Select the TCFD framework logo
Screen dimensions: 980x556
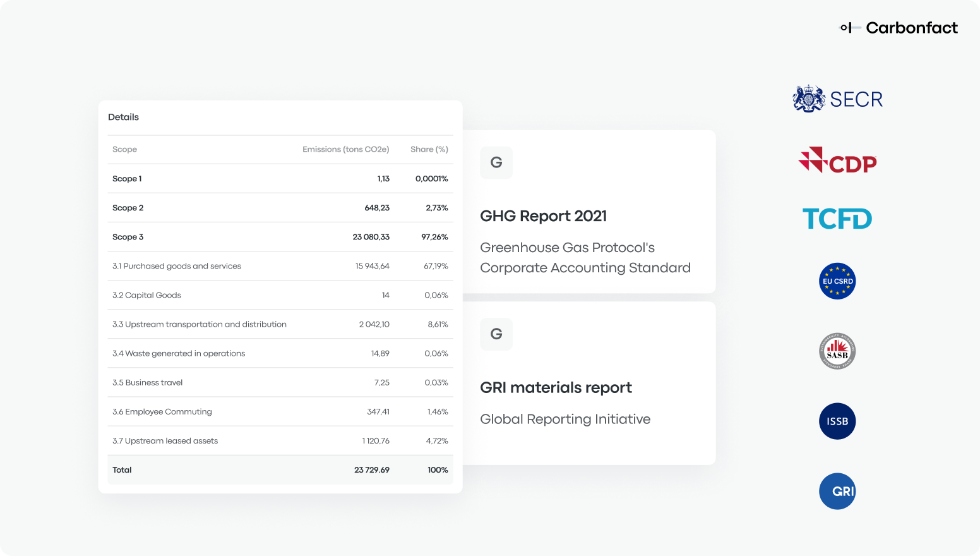837,219
